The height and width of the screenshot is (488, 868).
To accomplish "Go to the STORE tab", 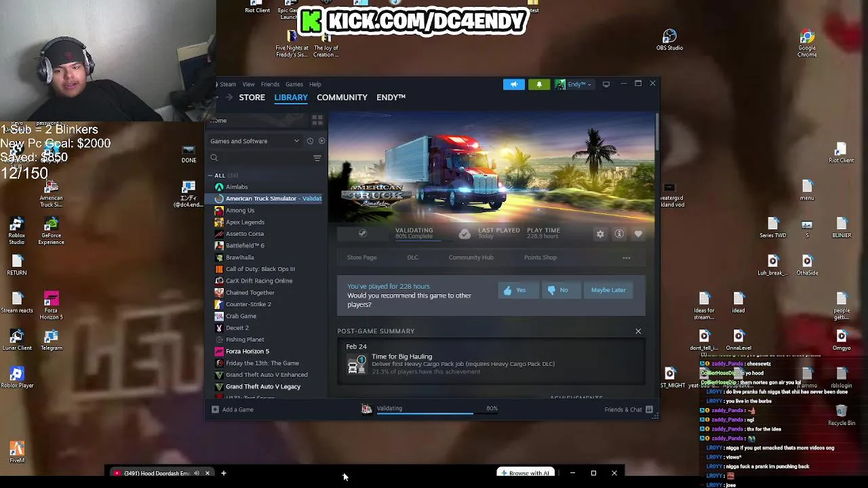I will (252, 98).
